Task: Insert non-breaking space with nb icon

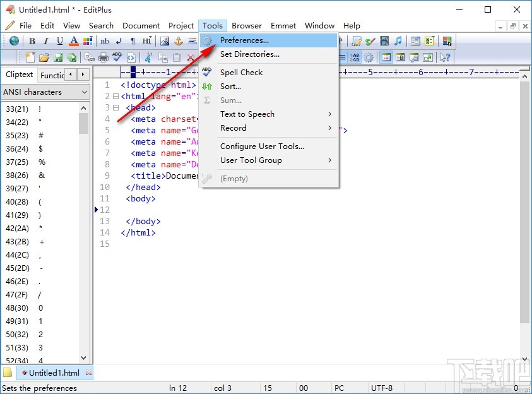Action: (105, 41)
